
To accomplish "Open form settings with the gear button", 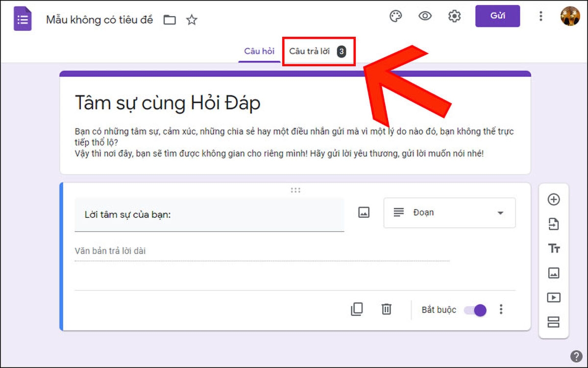I will click(454, 16).
